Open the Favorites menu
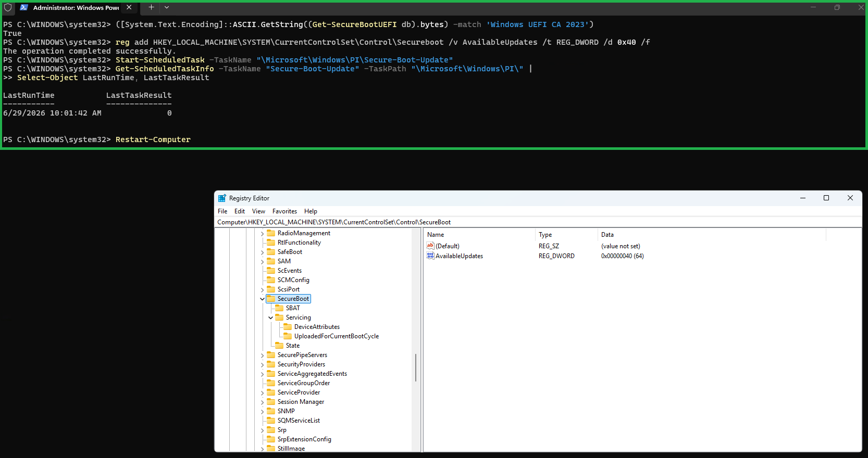 click(284, 211)
